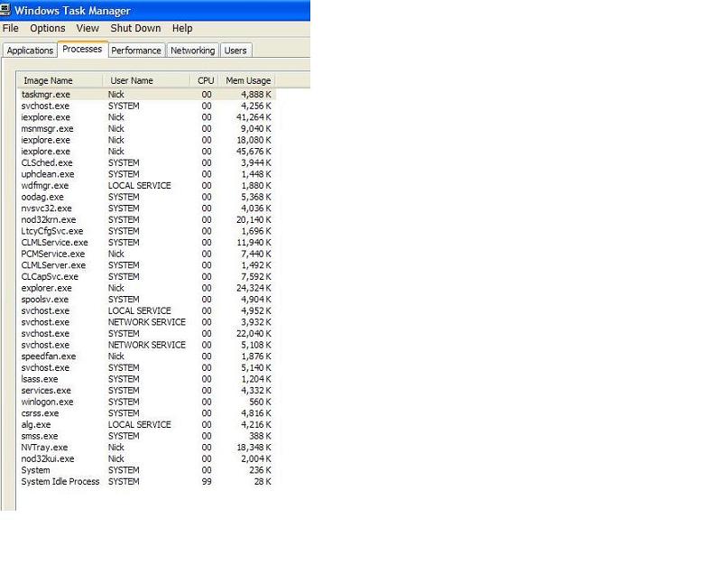The width and height of the screenshot is (728, 583).
Task: Select the wdfmgr.exe process
Action: 147,185
